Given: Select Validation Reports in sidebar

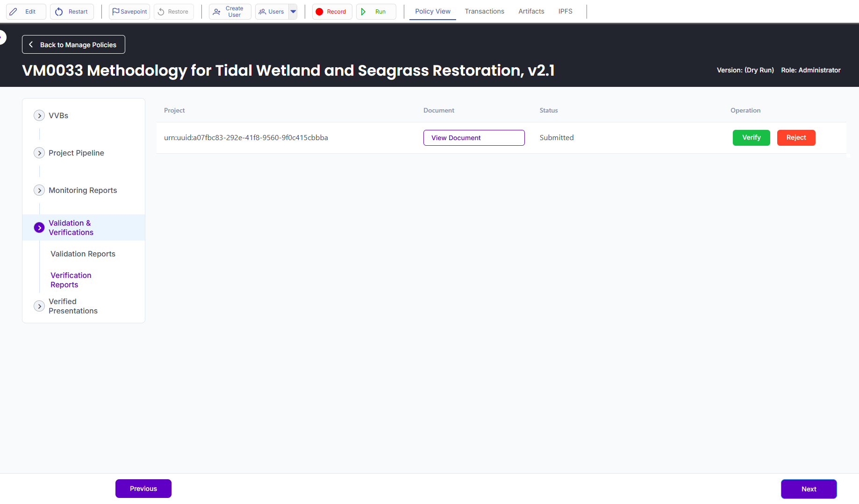Looking at the screenshot, I should (x=83, y=254).
